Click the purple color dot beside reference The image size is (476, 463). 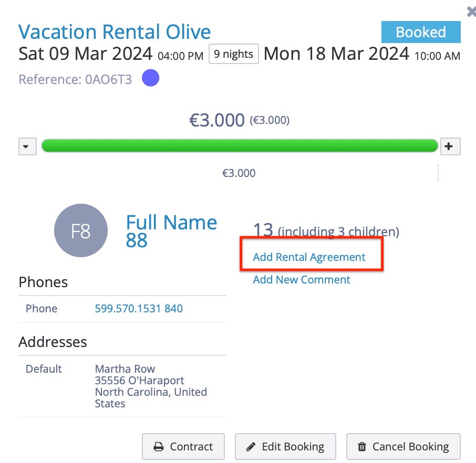[151, 78]
